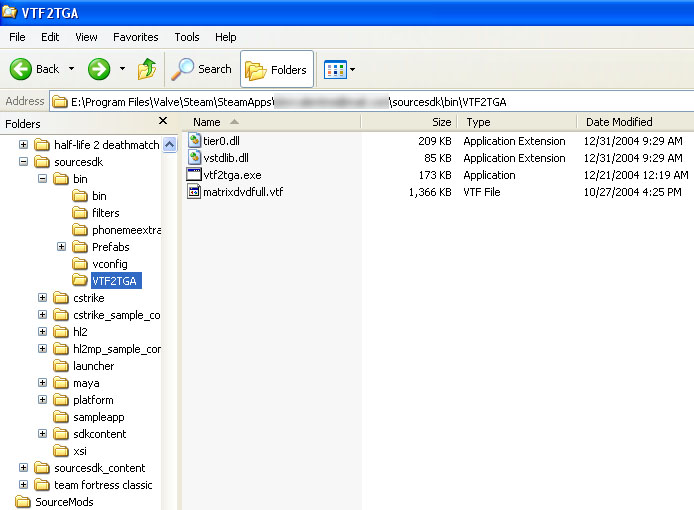Open the Views icon dropdown
Image resolution: width=694 pixels, height=510 pixels.
click(x=340, y=69)
